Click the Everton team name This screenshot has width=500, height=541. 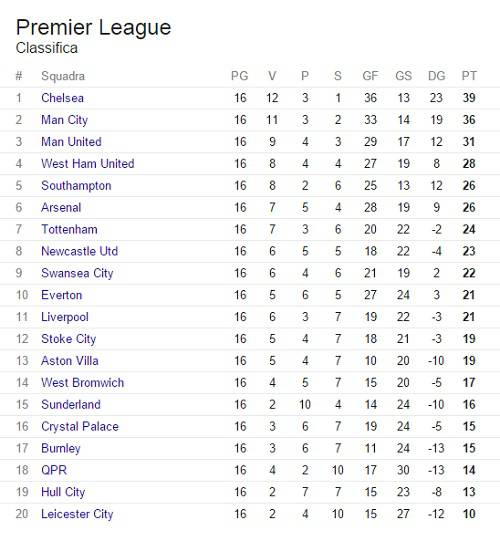pos(61,295)
